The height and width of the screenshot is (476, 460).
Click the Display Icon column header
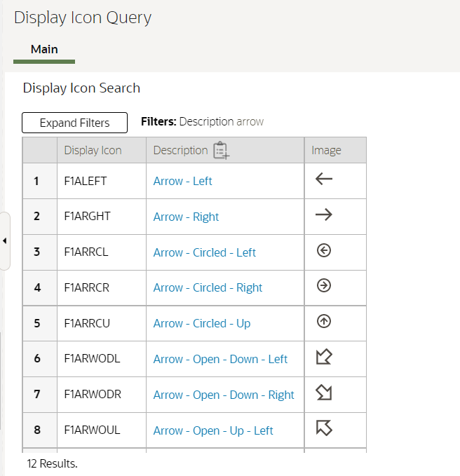tap(93, 150)
